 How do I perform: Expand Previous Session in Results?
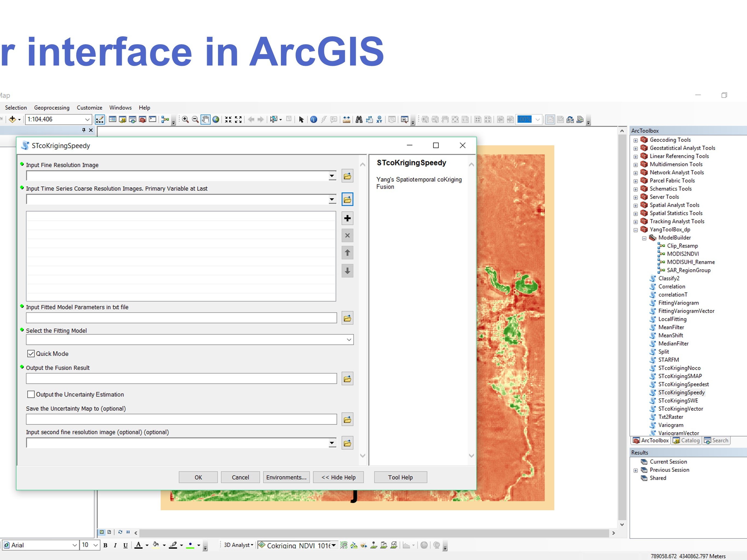pos(636,470)
